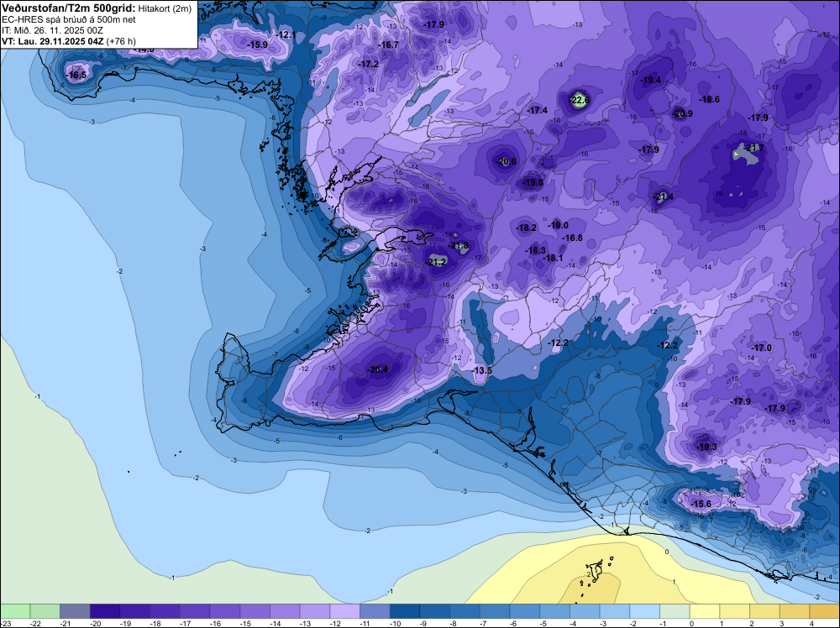Select the legend swatch labeled -14

click(x=285, y=611)
